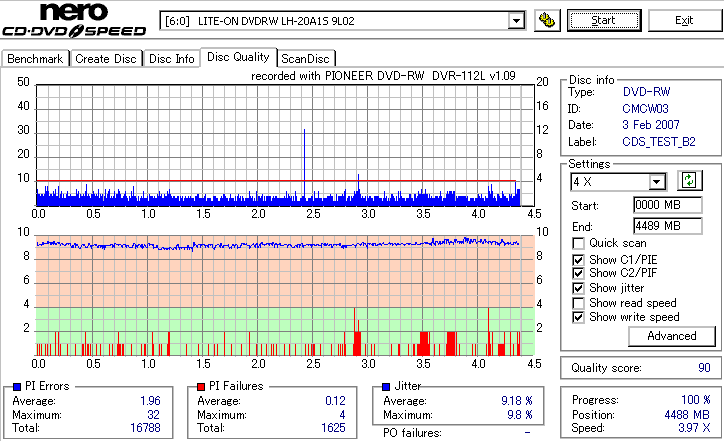Click the red PI Failures legend square
This screenshot has width=724, height=441.
tap(201, 387)
